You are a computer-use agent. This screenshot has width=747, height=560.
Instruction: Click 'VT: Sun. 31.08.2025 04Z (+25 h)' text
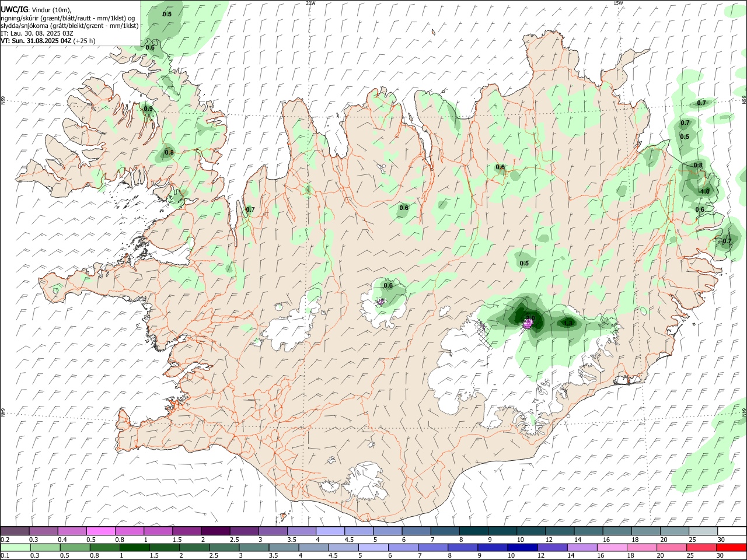[48, 41]
